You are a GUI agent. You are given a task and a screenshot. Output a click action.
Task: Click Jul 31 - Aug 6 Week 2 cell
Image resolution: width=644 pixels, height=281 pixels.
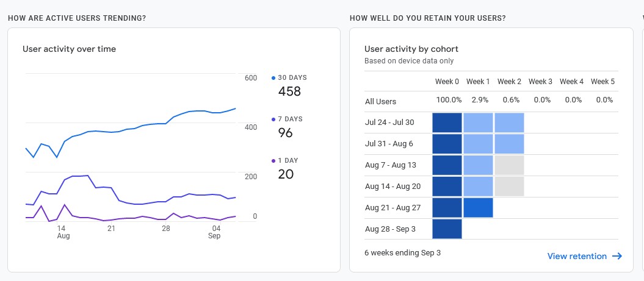(509, 144)
